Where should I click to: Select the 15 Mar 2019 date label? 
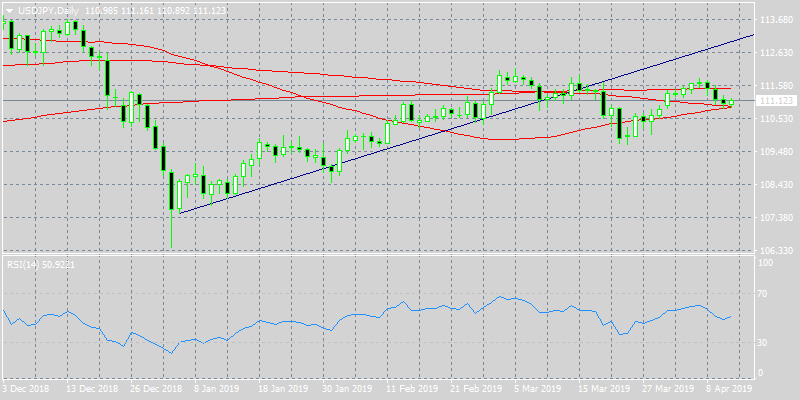(602, 387)
